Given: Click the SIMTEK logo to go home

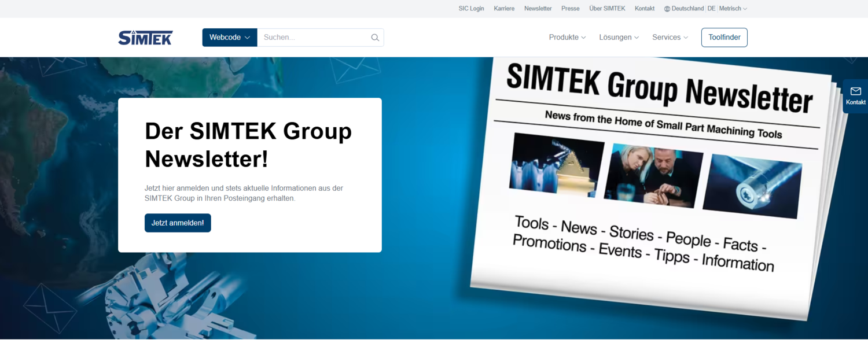Looking at the screenshot, I should 145,38.
